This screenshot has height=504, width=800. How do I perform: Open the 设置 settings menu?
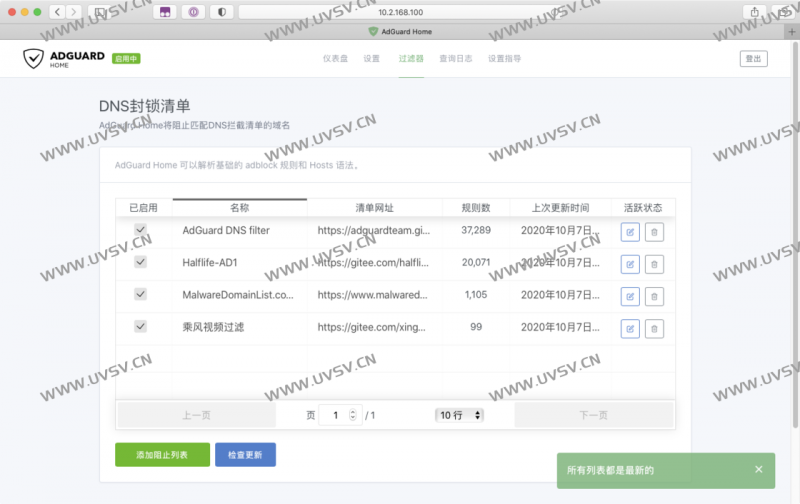[x=371, y=59]
